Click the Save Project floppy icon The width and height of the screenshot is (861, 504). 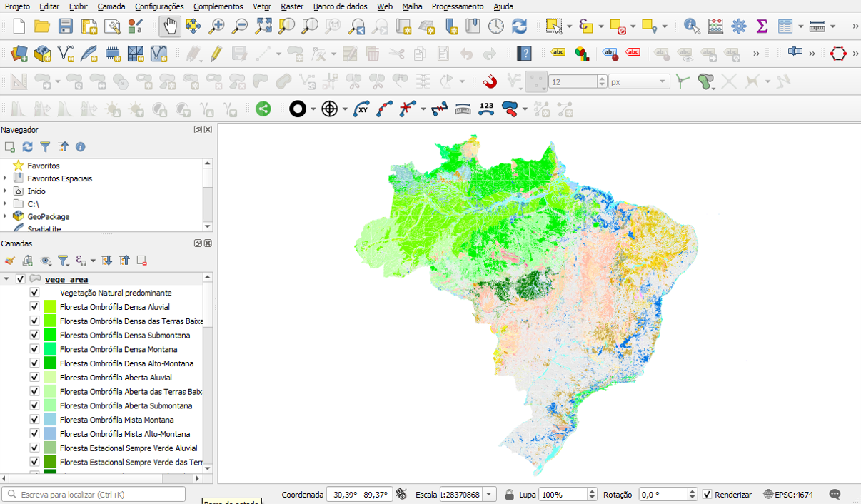pos(66,26)
